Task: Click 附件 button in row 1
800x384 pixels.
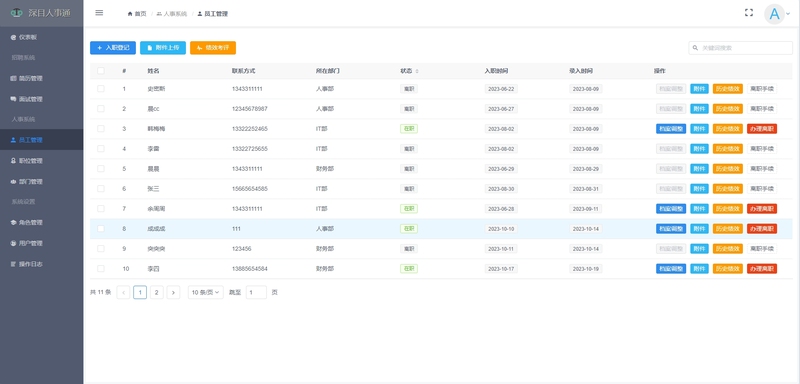Action: pos(699,89)
